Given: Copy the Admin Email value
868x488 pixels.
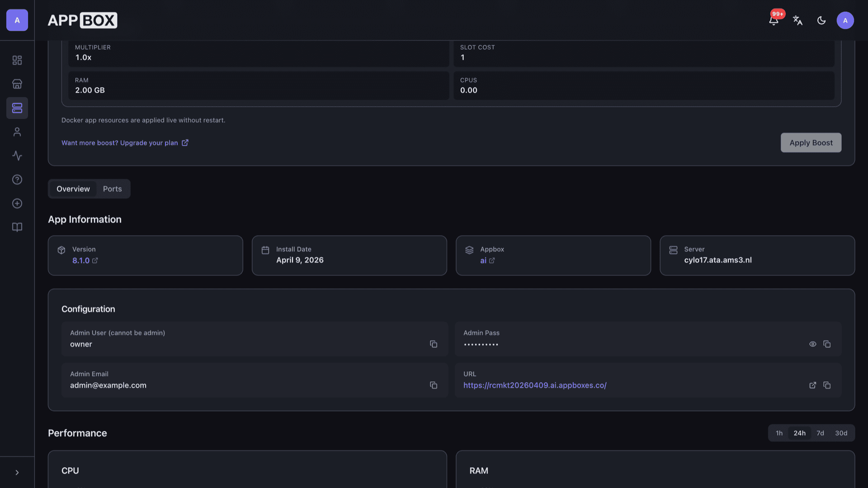Looking at the screenshot, I should tap(434, 385).
